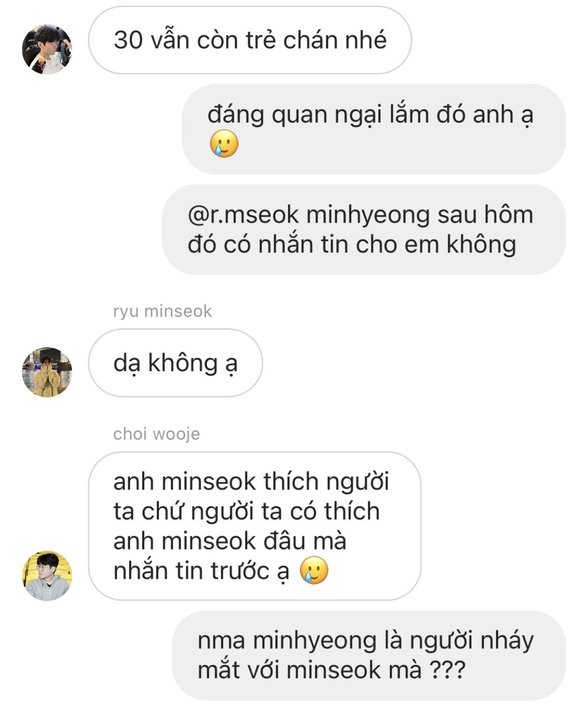Screen dimensions: 588x710
Task: Tap the question marks ending the last message
Action: pyautogui.click(x=447, y=670)
